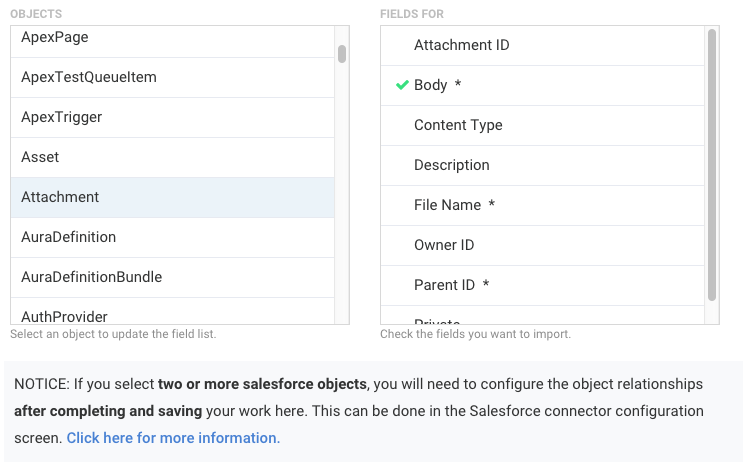This screenshot has width=743, height=467.
Task: Pick AuraDefinitionBundle from objects list
Action: point(92,277)
